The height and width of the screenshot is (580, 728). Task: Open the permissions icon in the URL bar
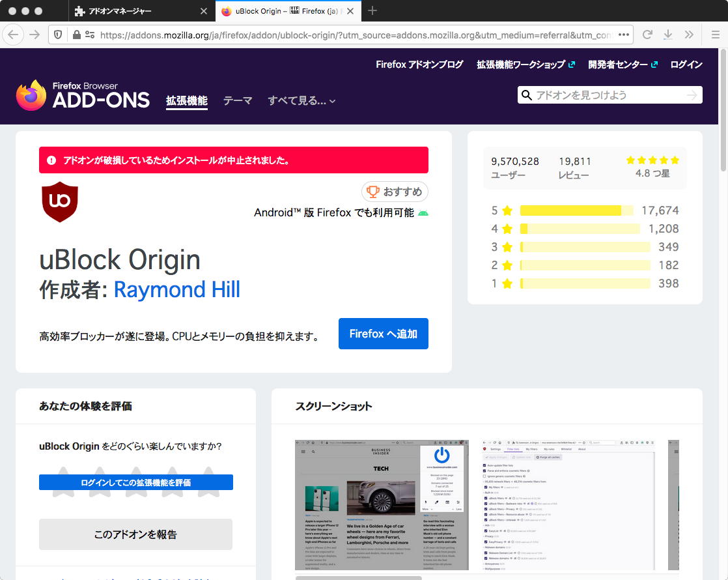pos(90,35)
